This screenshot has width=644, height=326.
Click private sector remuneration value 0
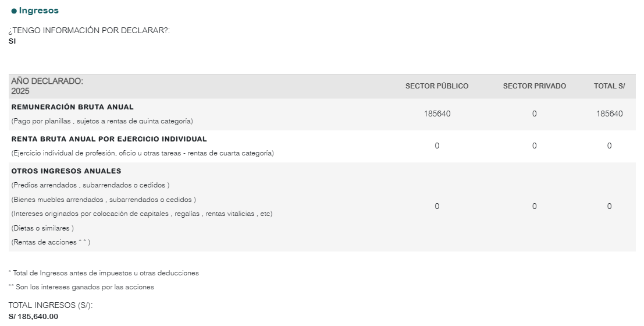click(534, 114)
